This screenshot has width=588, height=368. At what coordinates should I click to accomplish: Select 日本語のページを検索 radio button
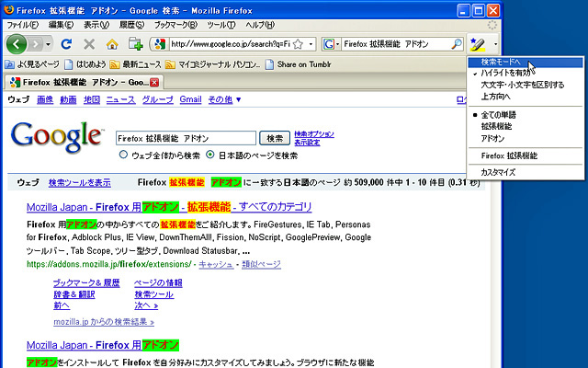pyautogui.click(x=210, y=155)
